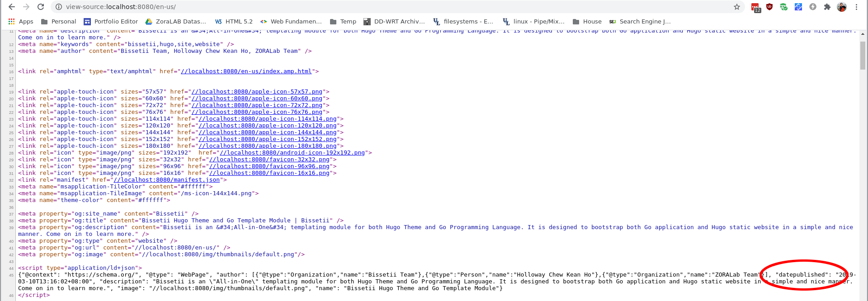
Task: Open the HTML 5.2 bookmark
Action: click(234, 21)
